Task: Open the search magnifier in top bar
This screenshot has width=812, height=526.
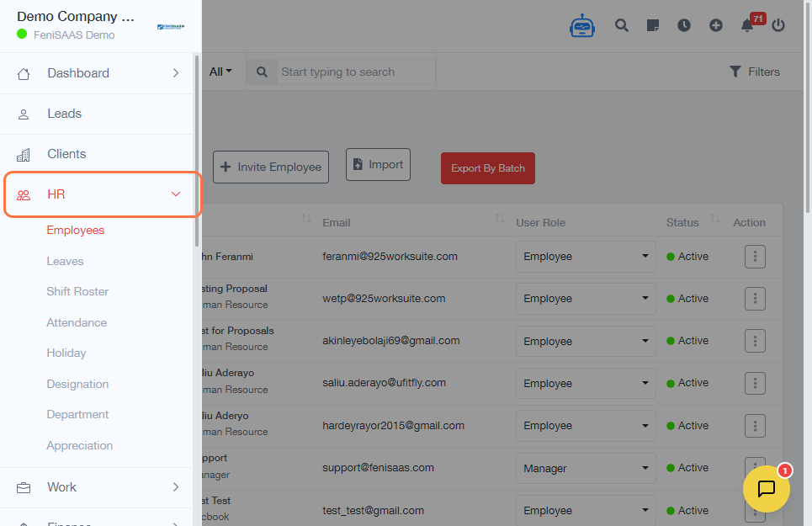Action: (x=622, y=25)
